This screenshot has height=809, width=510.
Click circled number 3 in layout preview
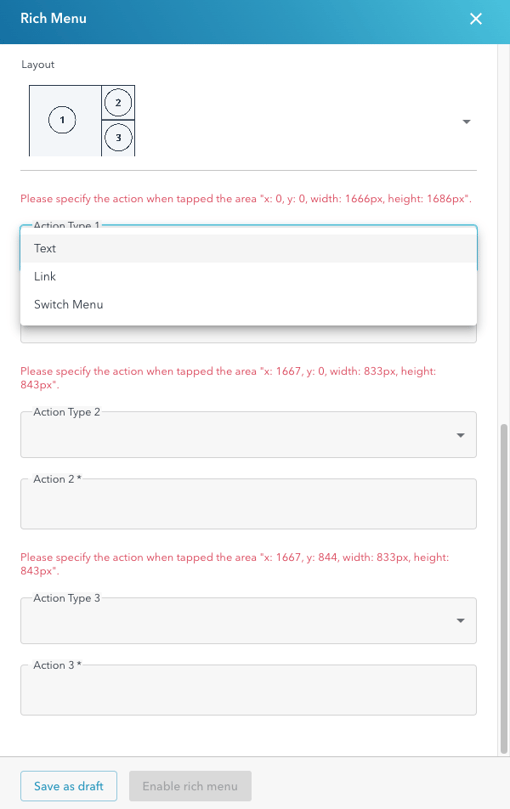tap(118, 137)
